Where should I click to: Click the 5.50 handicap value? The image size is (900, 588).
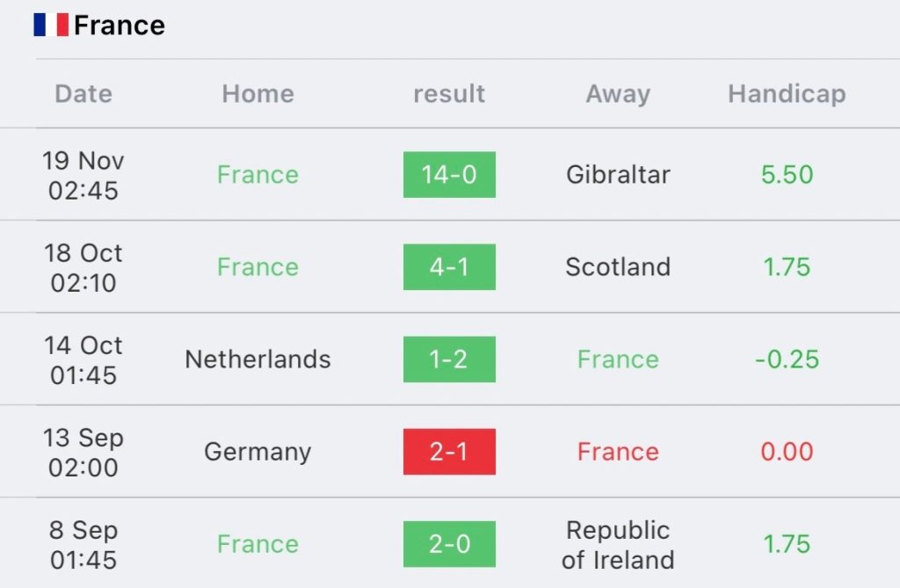[x=787, y=175]
